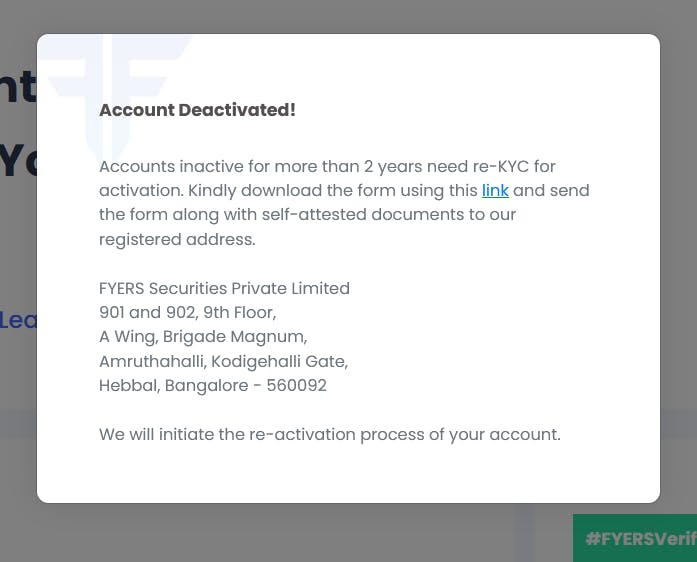Click the "901 and 902, 9th Floor" line
Viewport: 697px width, 562px height.
click(x=187, y=312)
